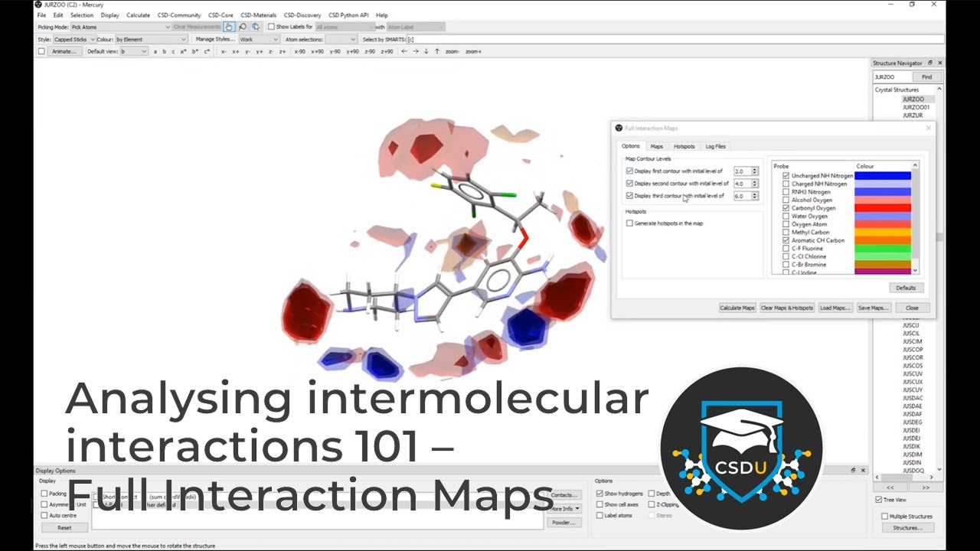
Task: Switch to the Maps tab
Action: pos(657,146)
